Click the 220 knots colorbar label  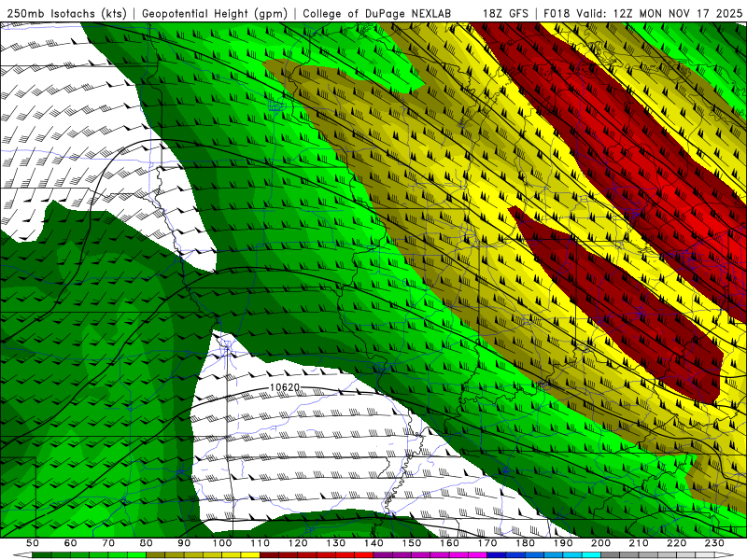(676, 543)
